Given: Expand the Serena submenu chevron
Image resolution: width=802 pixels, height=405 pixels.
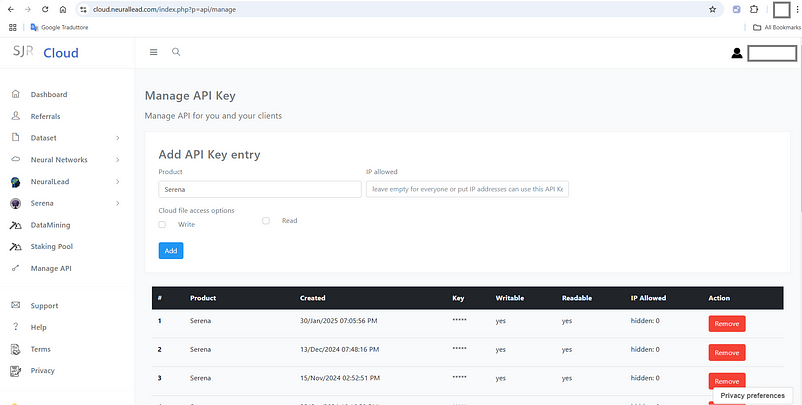Looking at the screenshot, I should tap(118, 204).
